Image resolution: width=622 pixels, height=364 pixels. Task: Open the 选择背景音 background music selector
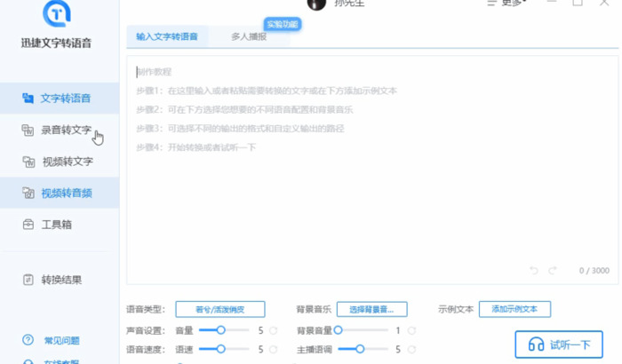(371, 309)
